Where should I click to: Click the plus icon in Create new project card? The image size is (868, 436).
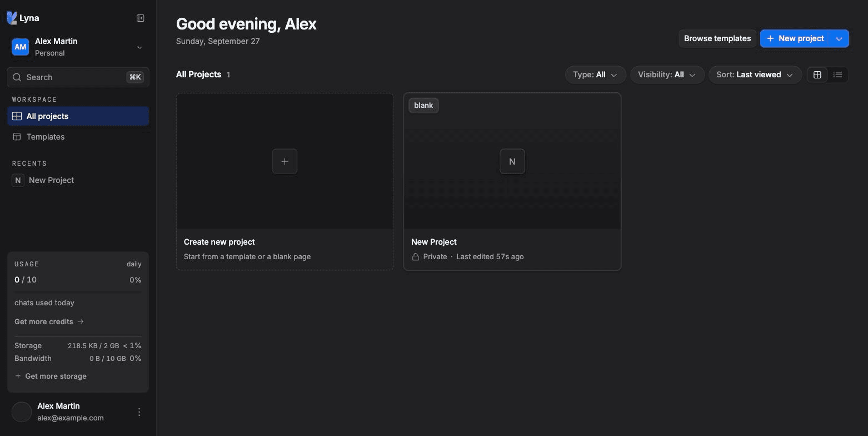[x=285, y=161]
